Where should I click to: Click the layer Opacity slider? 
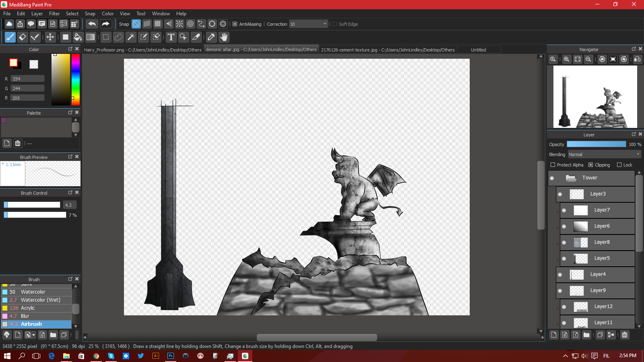[x=596, y=144]
